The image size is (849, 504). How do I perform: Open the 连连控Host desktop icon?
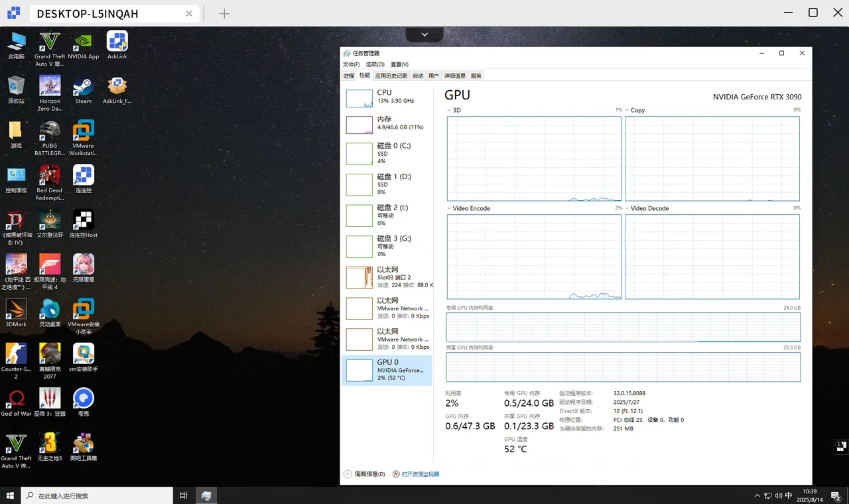[x=84, y=224]
